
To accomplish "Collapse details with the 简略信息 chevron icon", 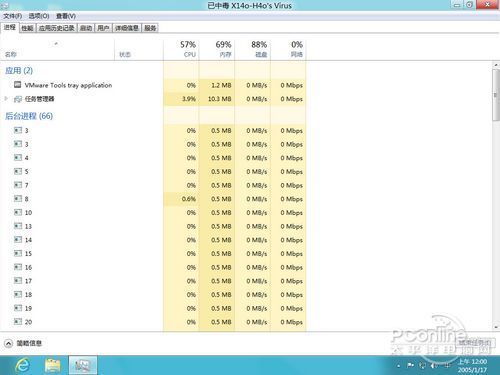I will pyautogui.click(x=8, y=343).
